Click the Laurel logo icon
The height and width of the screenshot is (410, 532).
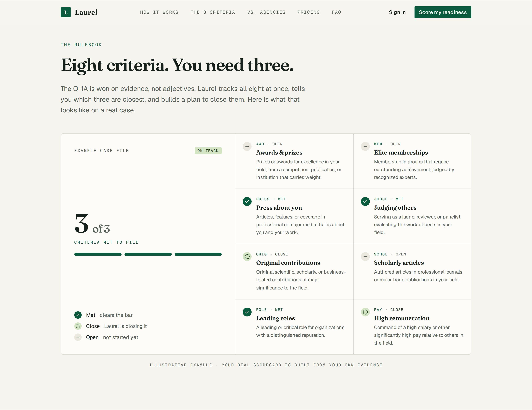click(x=66, y=12)
